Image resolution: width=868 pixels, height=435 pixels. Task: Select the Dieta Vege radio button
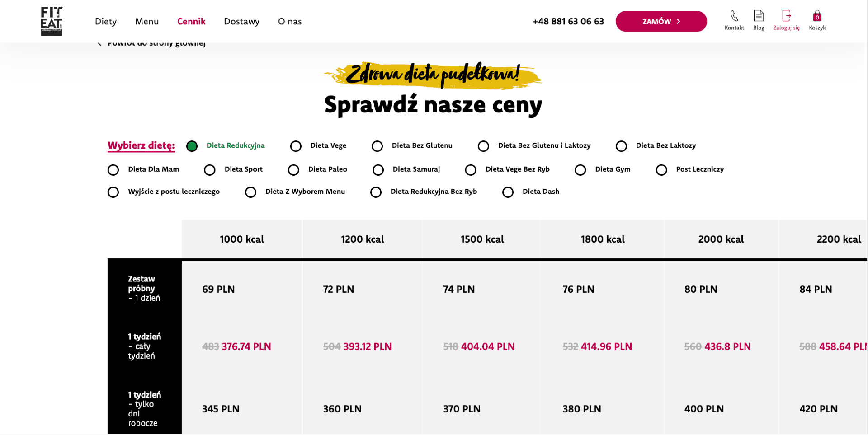click(296, 146)
